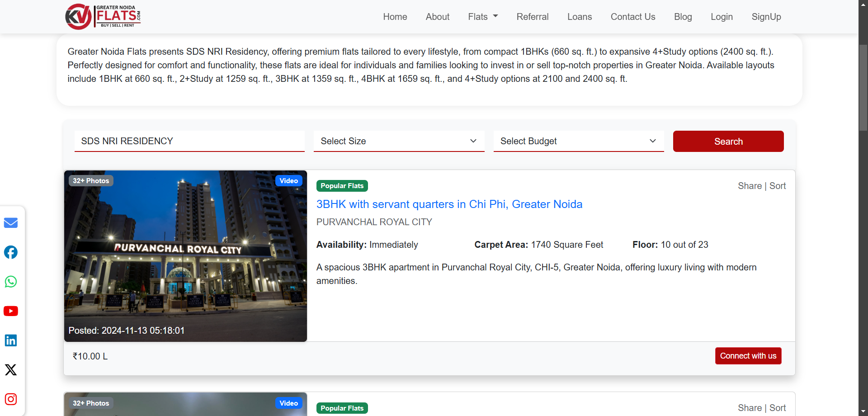Click the red Search button
This screenshot has height=416, width=868.
point(728,142)
